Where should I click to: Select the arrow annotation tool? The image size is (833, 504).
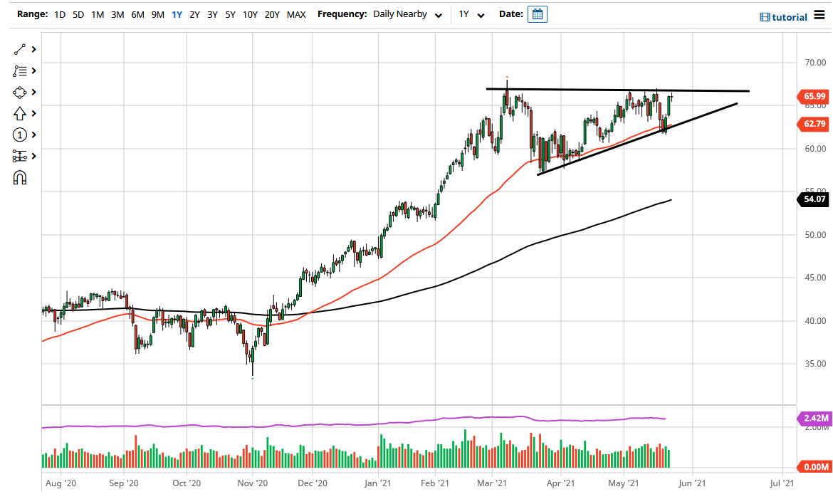coord(19,113)
